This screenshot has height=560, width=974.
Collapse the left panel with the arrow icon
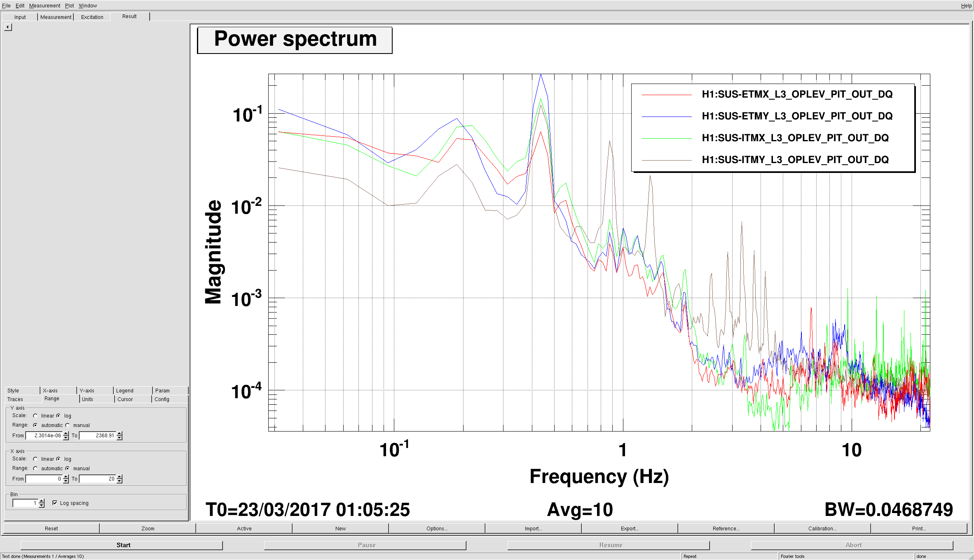8,27
